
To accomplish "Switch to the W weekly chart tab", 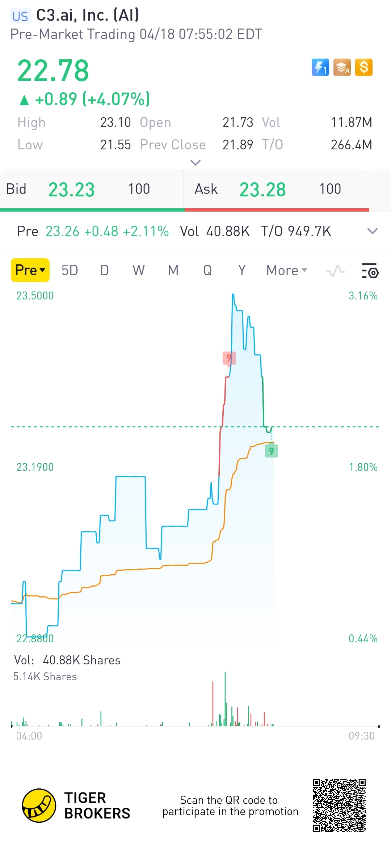I will (x=139, y=270).
